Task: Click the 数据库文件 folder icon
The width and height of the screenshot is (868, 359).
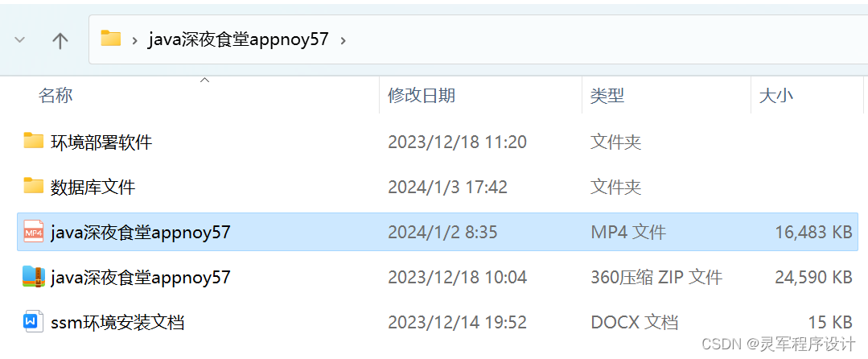Action: point(34,186)
